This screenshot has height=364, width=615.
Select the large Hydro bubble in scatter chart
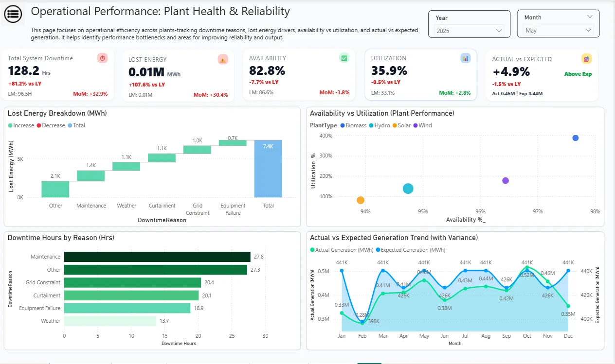coord(408,189)
